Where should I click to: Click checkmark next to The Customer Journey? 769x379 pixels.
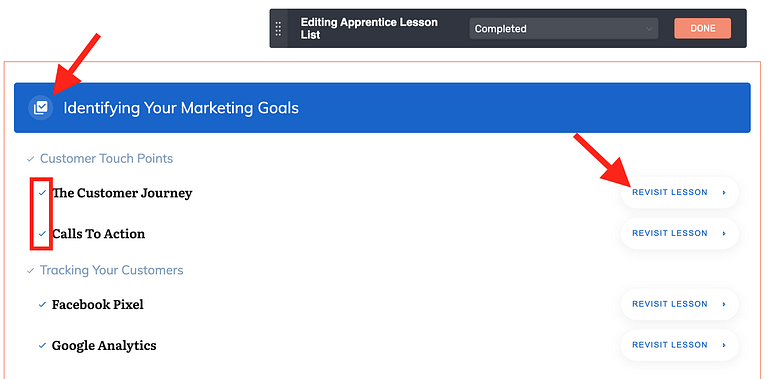(x=42, y=193)
